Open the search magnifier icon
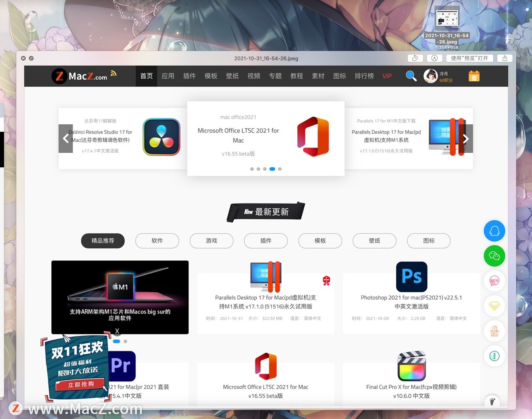 click(x=411, y=76)
